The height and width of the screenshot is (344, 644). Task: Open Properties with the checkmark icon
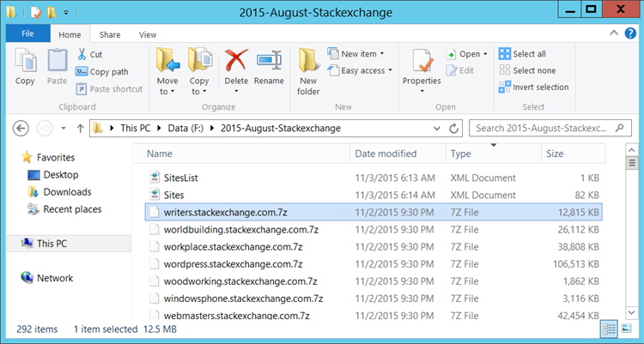pos(422,62)
